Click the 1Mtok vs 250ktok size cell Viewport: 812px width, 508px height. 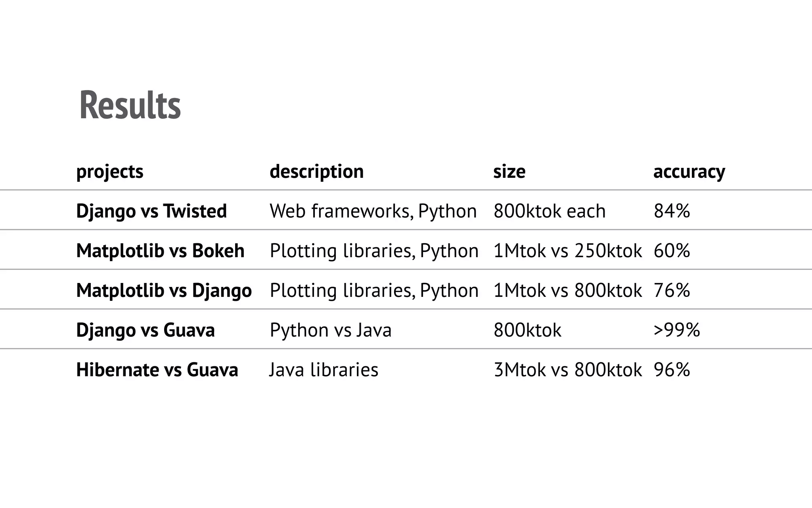567,250
